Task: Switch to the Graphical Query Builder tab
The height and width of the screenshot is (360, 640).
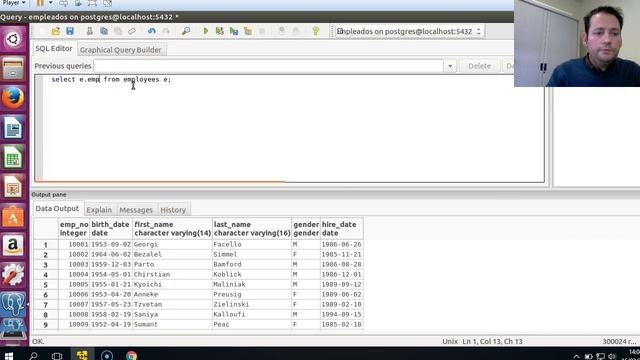Action: tap(120, 50)
